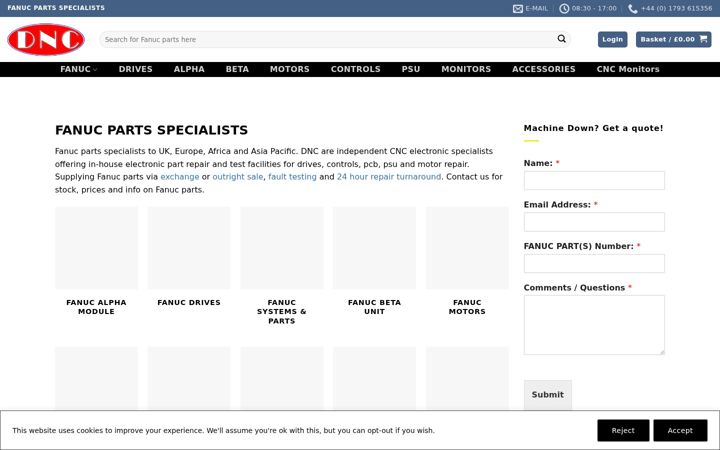
Task: Click the Name input field
Action: pos(594,180)
